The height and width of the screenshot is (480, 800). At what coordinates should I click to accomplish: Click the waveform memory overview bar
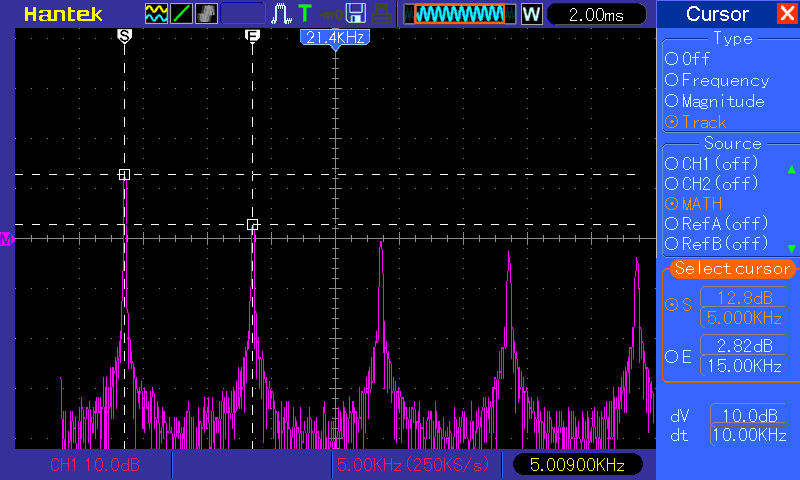click(x=460, y=14)
